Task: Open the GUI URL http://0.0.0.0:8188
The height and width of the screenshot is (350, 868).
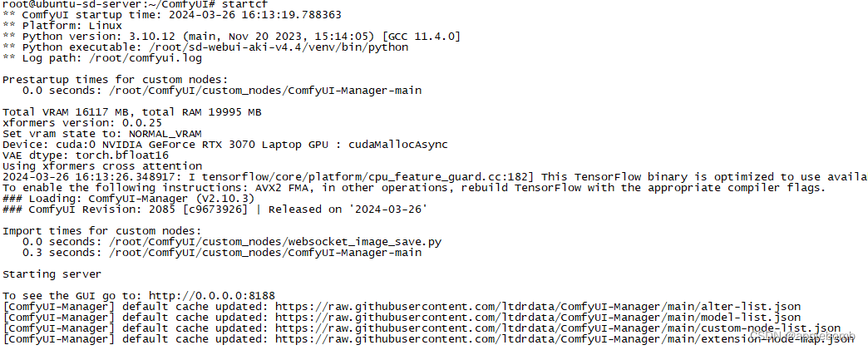Action: [212, 296]
